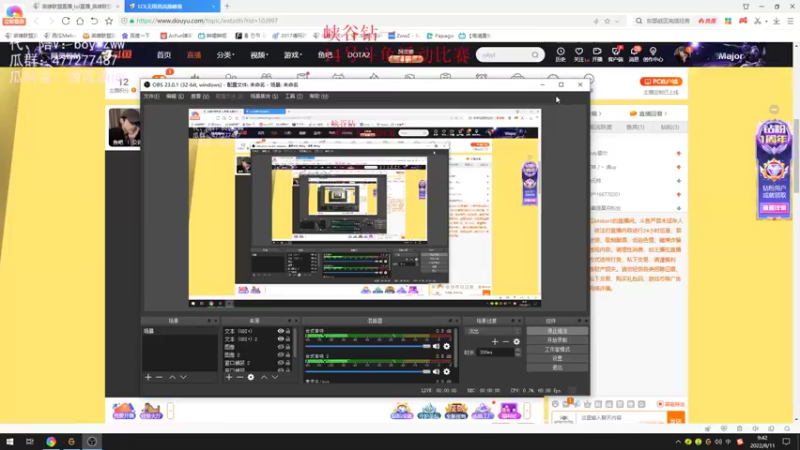
Task: Mute the first 台式音响 mixer channel
Action: click(436, 346)
